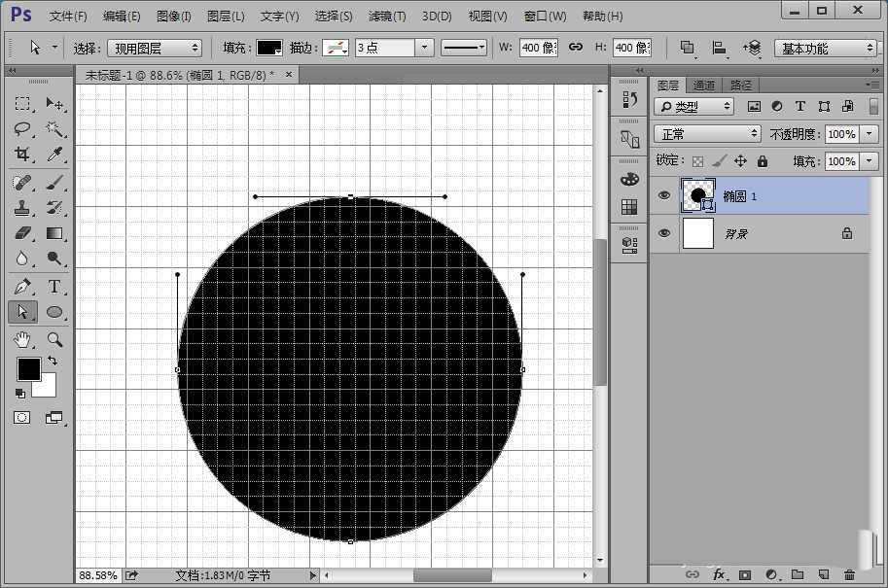
Task: Toggle visibility of the 背景 layer
Action: [x=664, y=233]
